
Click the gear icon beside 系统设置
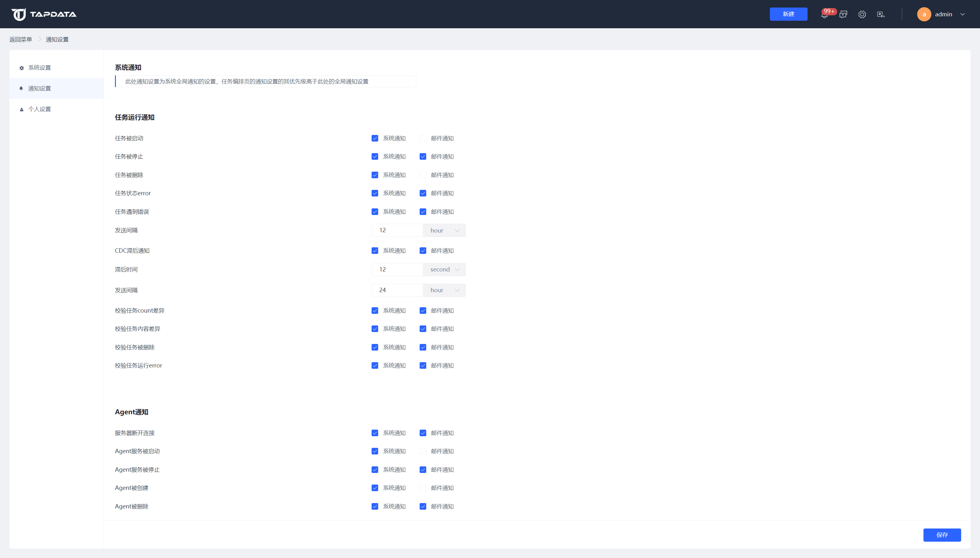(21, 68)
